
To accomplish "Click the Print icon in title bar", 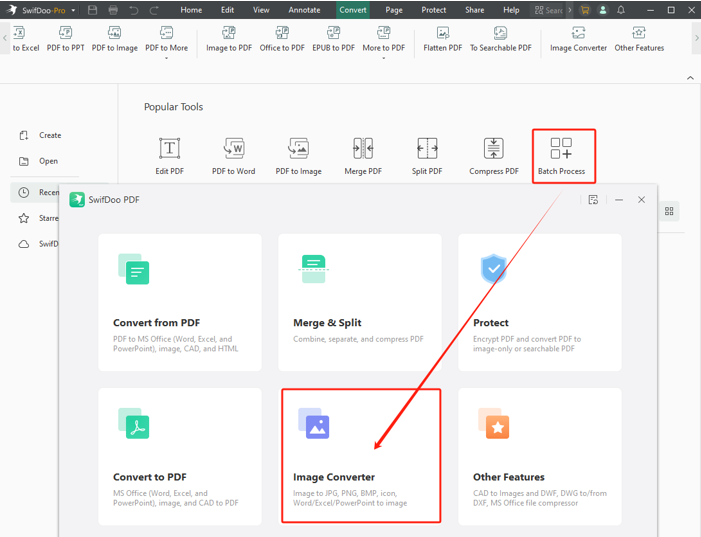I will point(113,10).
